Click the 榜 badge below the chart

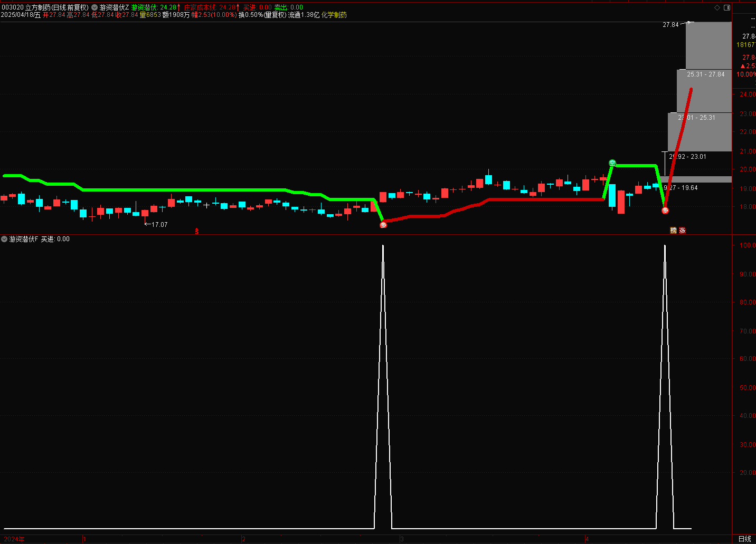pyautogui.click(x=673, y=231)
